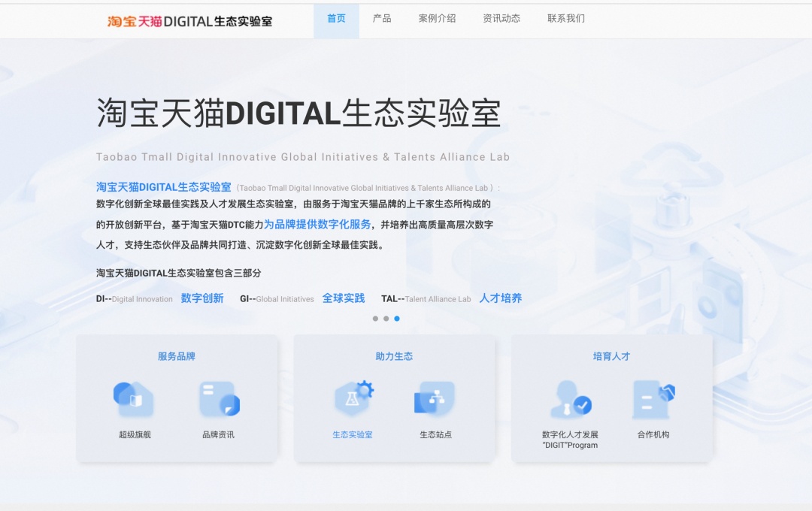Click the 淘宝天猫DIGITAL生态实验室 header logo
The width and height of the screenshot is (812, 511).
pos(189,21)
